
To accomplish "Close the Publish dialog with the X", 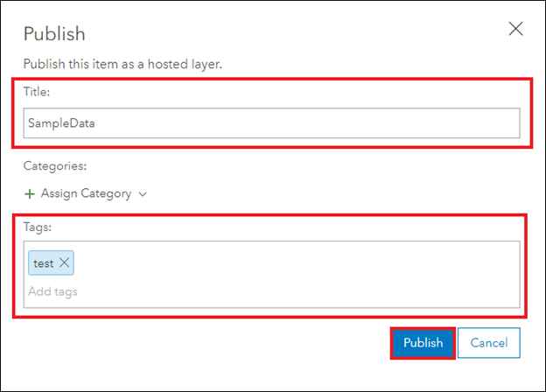I will 515,29.
